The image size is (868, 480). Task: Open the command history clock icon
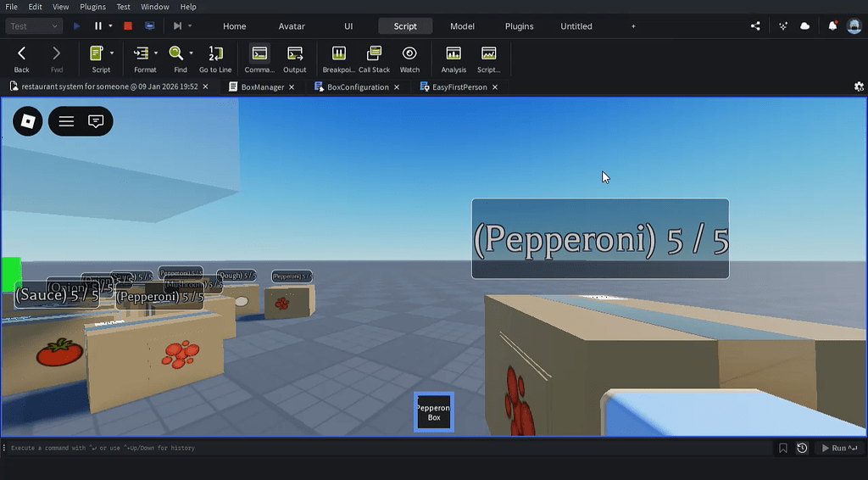pyautogui.click(x=802, y=448)
